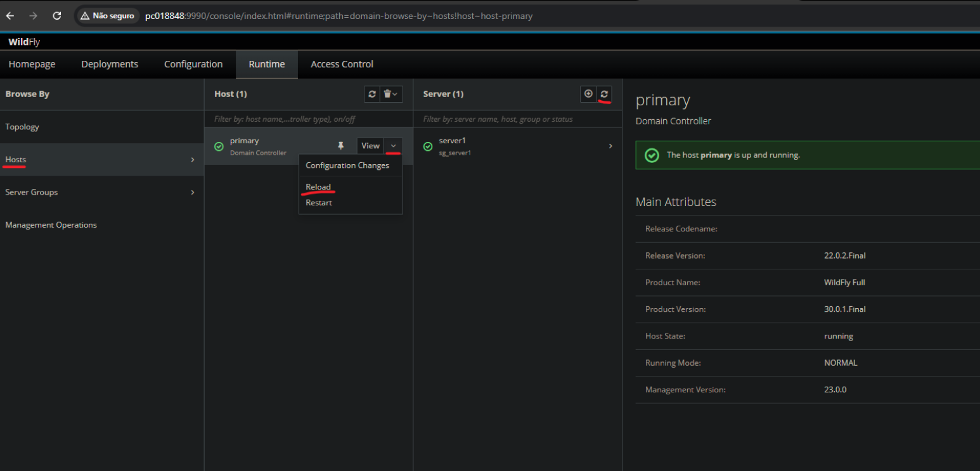The image size is (980, 471).
Task: Click the 'primary' heading in details panel
Action: (x=662, y=100)
